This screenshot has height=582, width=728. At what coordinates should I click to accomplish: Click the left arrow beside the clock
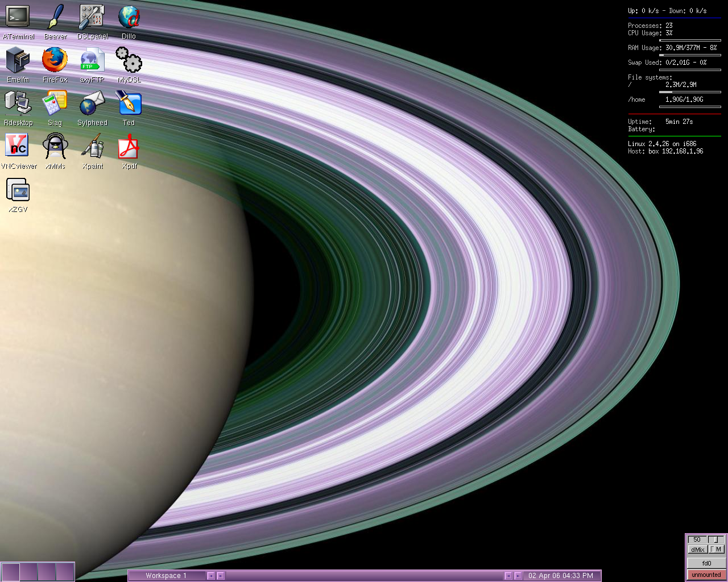tap(508, 576)
